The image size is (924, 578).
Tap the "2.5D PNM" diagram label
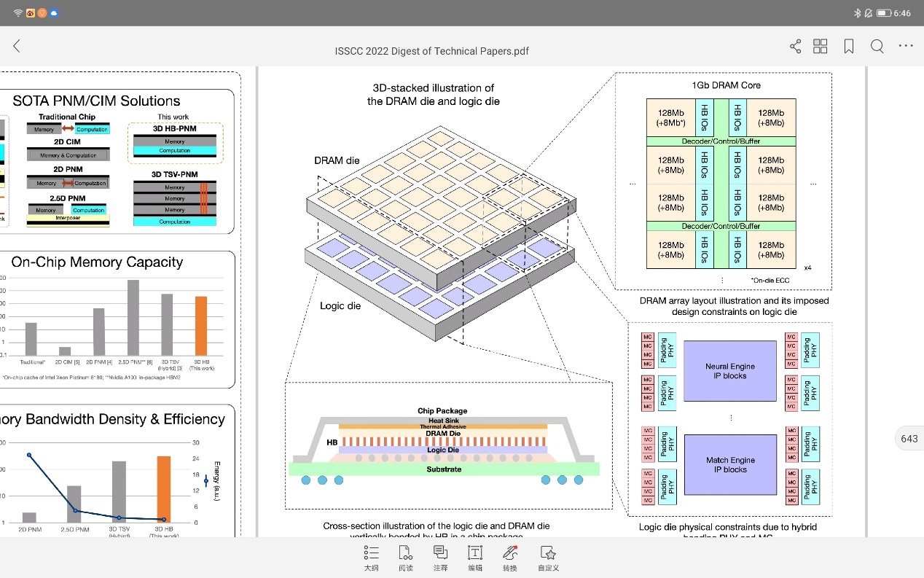click(67, 198)
